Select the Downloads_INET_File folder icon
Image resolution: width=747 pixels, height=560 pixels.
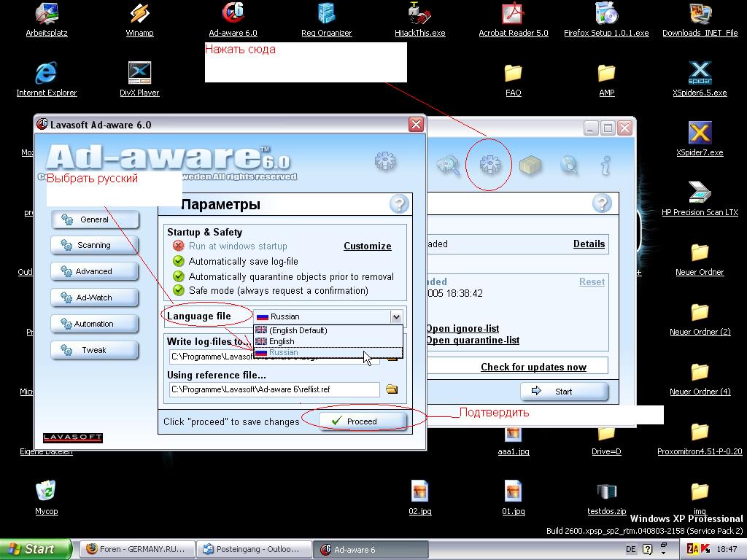point(700,20)
